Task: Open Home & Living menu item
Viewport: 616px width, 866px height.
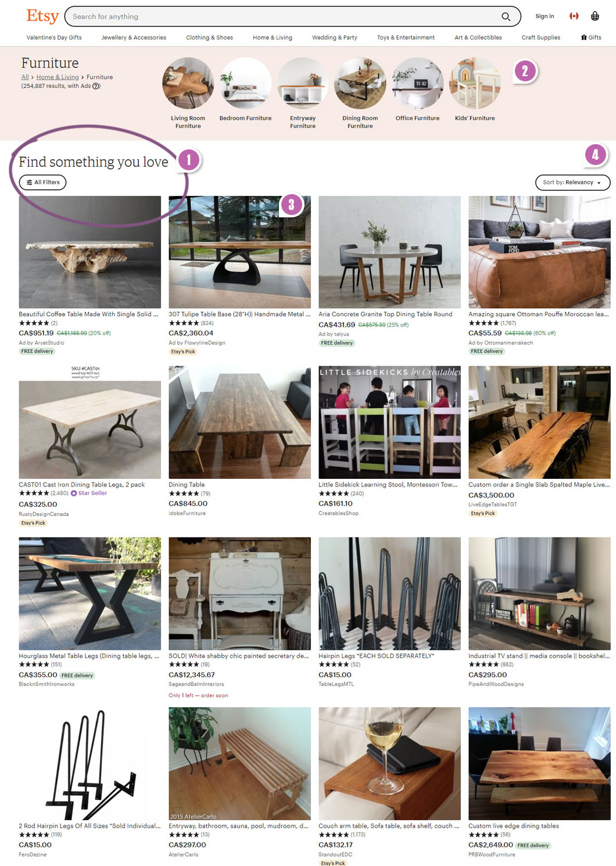Action: pyautogui.click(x=273, y=38)
